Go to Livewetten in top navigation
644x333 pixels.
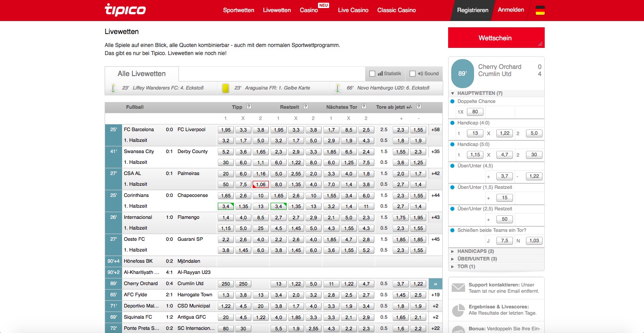click(x=277, y=10)
